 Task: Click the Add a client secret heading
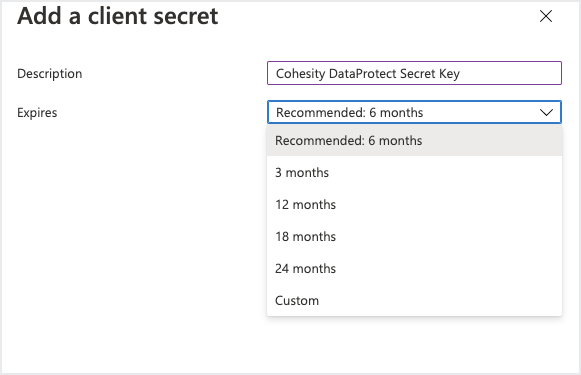tap(118, 16)
